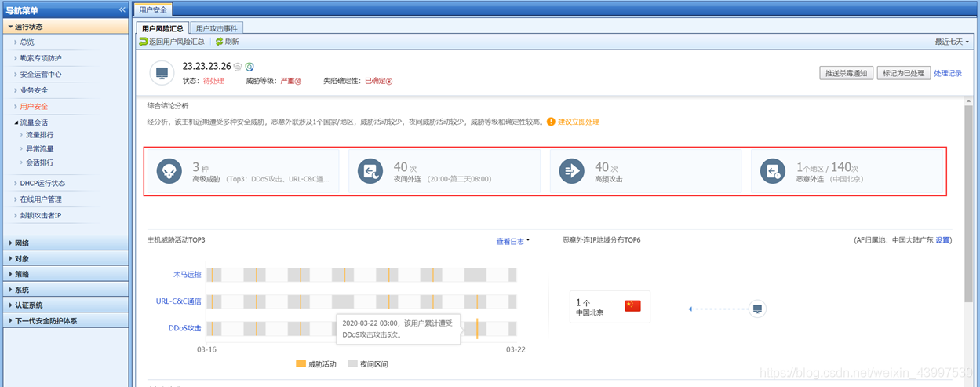Open DHCP运行状态 in the navigation menu
This screenshot has width=980, height=387.
(43, 183)
